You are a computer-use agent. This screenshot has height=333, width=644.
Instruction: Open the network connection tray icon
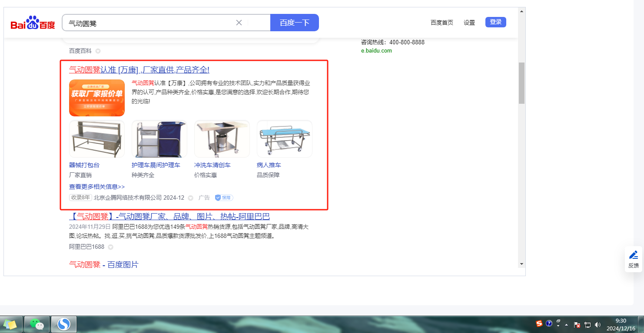tap(588, 324)
